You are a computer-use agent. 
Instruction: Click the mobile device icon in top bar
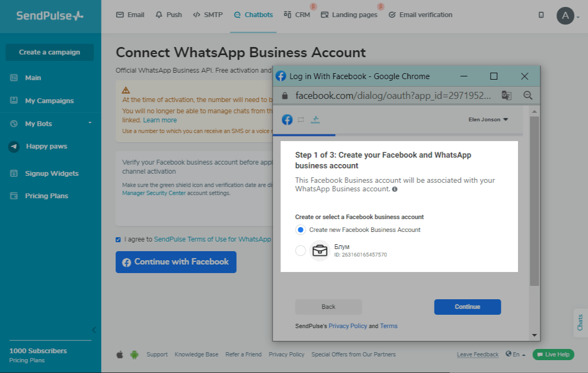541,15
